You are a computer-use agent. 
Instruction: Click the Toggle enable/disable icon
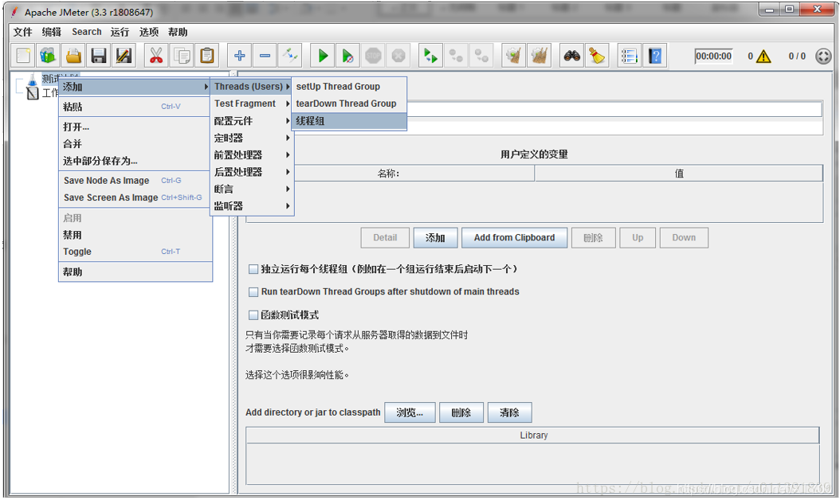click(290, 56)
